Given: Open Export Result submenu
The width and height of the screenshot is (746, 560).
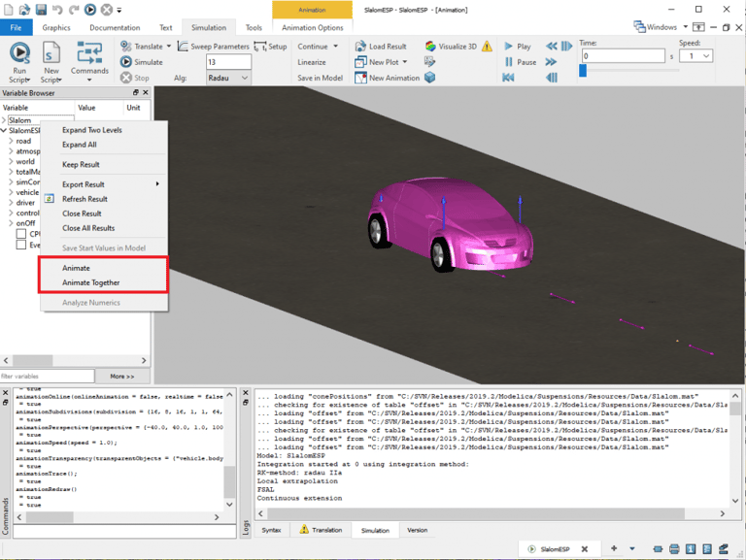Looking at the screenshot, I should click(x=104, y=184).
